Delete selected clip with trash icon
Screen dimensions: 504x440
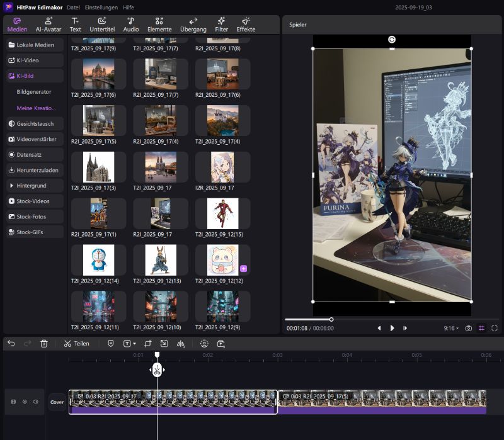(44, 343)
